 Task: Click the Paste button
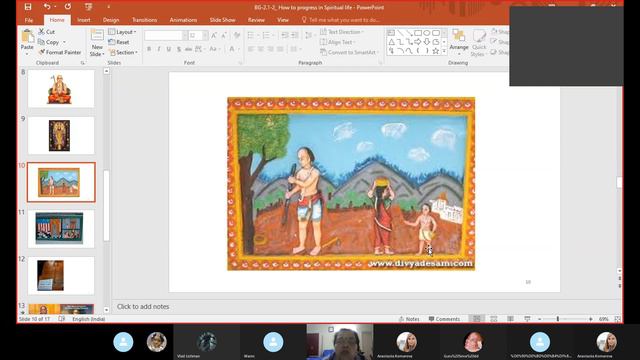pos(27,42)
